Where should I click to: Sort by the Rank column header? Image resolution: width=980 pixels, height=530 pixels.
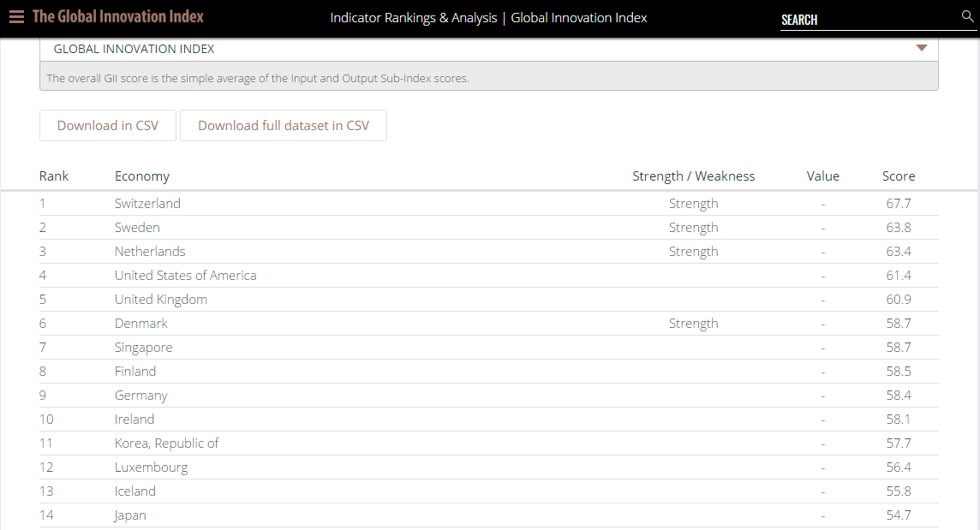click(54, 176)
